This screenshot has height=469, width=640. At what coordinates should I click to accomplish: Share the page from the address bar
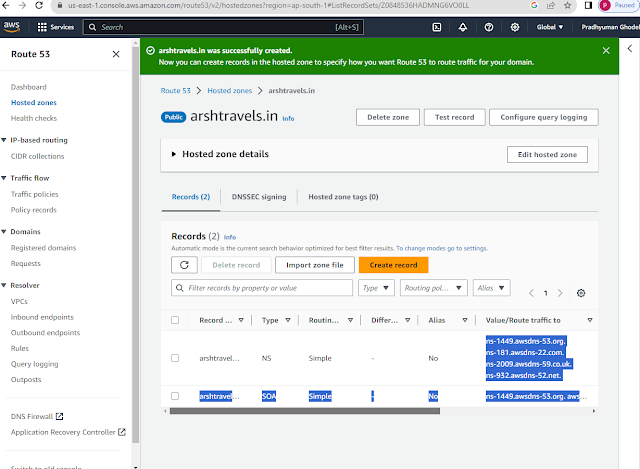point(551,5)
